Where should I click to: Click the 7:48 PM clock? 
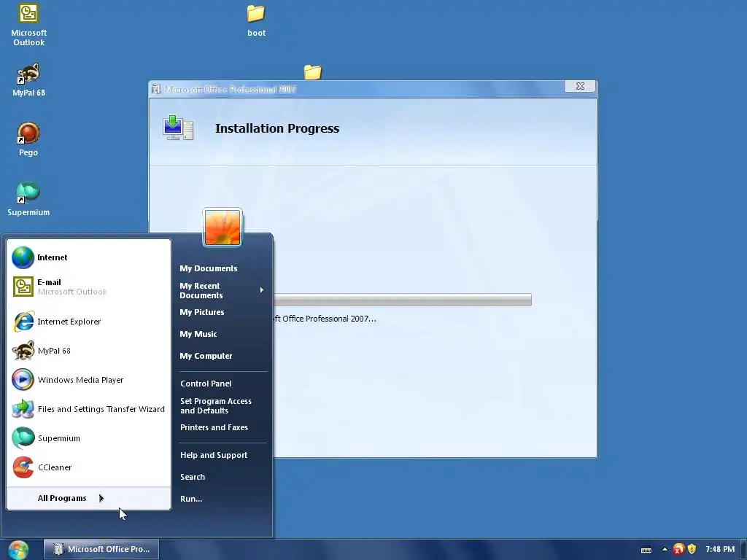[720, 549]
